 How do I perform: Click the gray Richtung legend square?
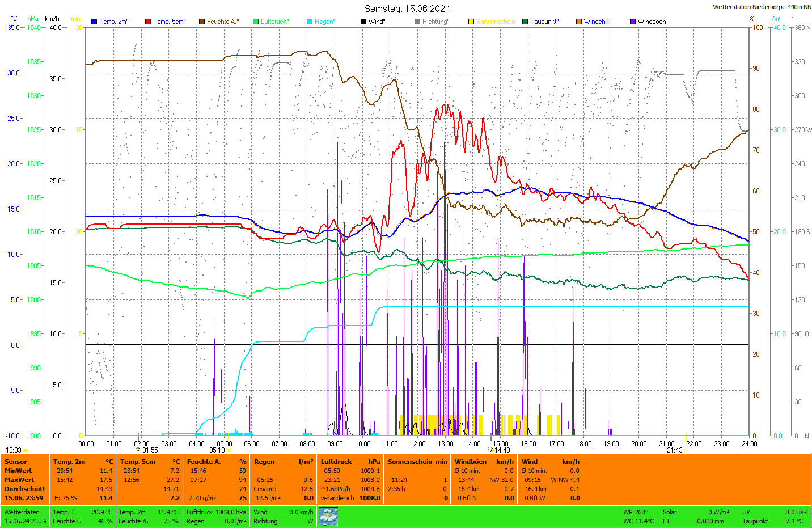(x=417, y=22)
